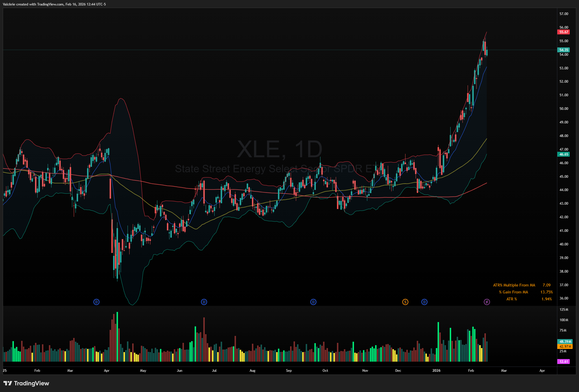Image resolution: width=579 pixels, height=392 pixels.
Task: Click the header text crediting TradingView.com
Action: tap(54, 4)
